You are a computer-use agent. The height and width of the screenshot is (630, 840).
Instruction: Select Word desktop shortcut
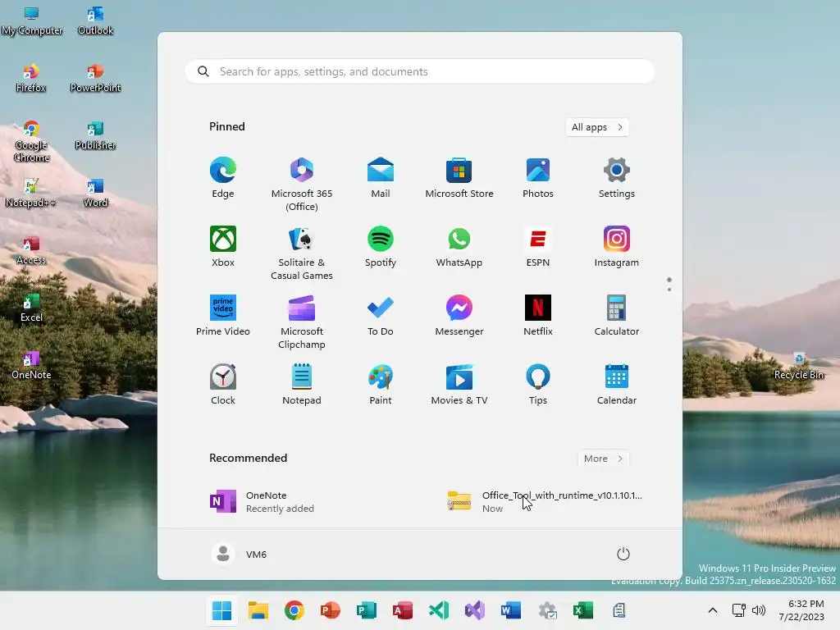95,193
